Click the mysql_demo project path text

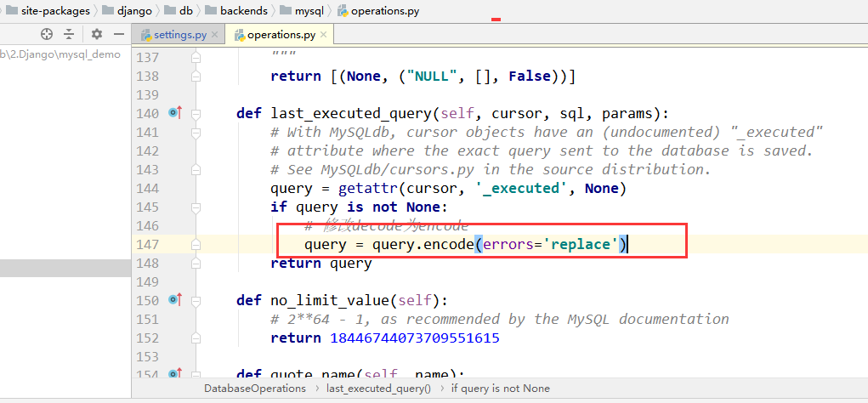pyautogui.click(x=60, y=54)
